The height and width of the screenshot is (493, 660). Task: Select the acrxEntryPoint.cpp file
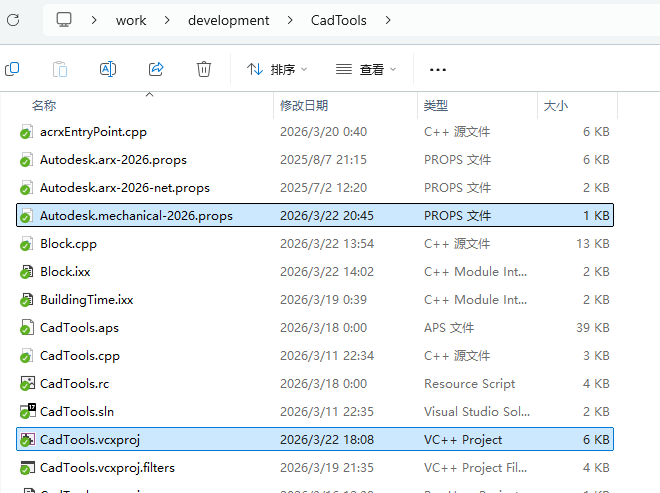click(93, 131)
